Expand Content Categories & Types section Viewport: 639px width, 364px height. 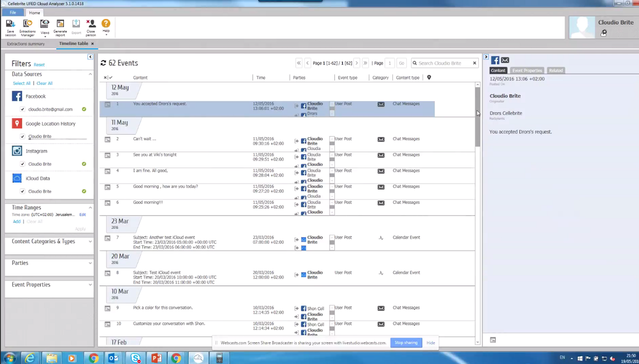pyautogui.click(x=90, y=242)
